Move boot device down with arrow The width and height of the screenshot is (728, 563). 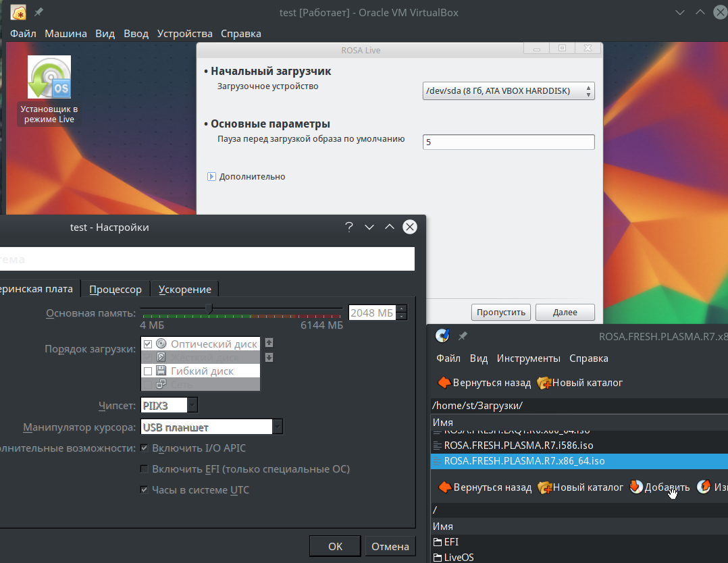coord(269,357)
